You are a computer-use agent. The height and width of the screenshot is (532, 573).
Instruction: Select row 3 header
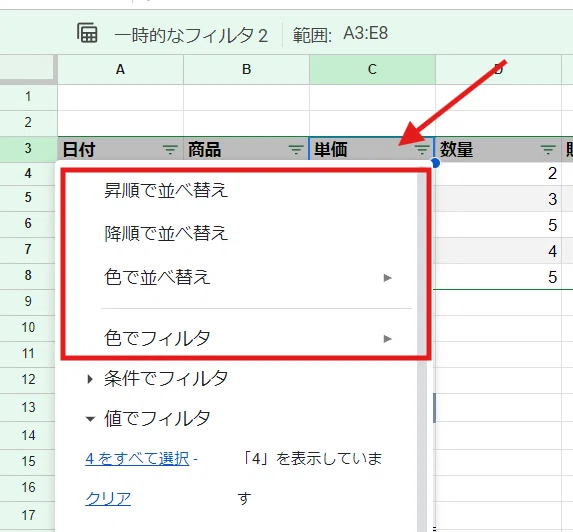pos(28,149)
